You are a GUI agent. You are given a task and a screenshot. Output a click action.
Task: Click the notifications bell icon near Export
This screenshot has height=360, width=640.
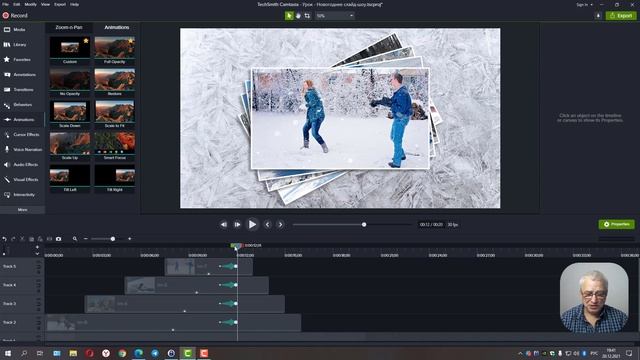[598, 16]
